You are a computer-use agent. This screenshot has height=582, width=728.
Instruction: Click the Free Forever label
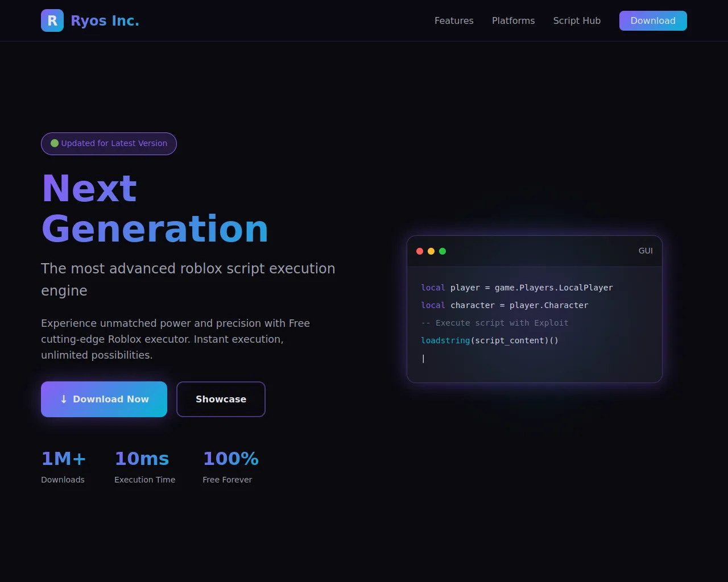click(227, 480)
